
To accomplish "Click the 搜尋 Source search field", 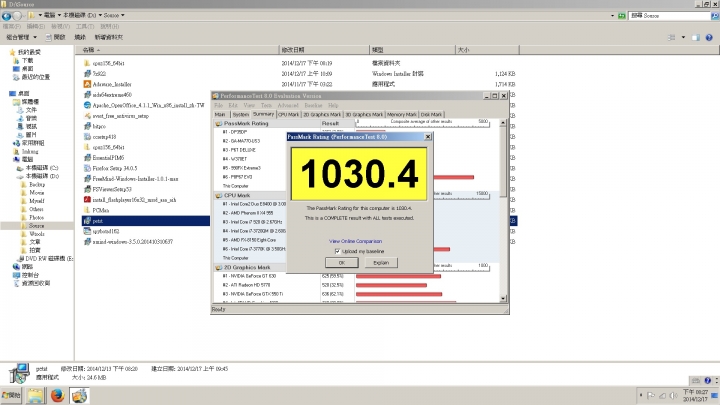I will [x=669, y=16].
